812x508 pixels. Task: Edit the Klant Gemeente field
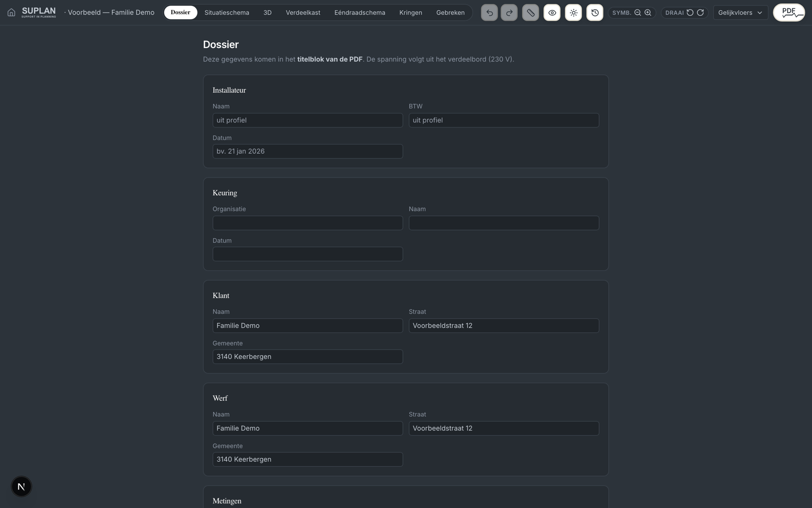[308, 357]
